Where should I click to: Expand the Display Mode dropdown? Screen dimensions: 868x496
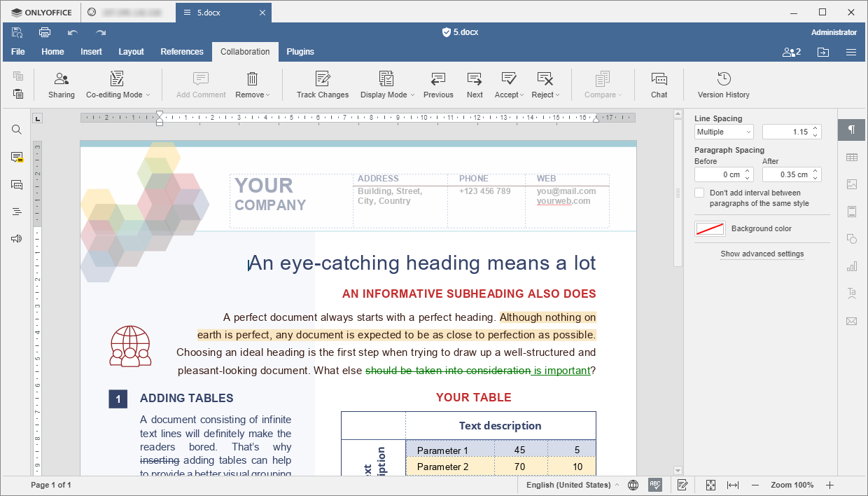point(387,95)
